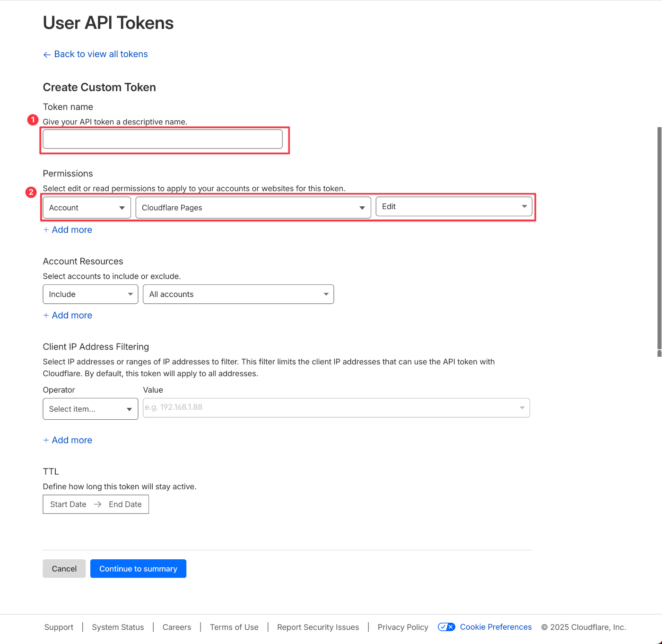Open the IP Operator Select item dropdown

point(90,409)
